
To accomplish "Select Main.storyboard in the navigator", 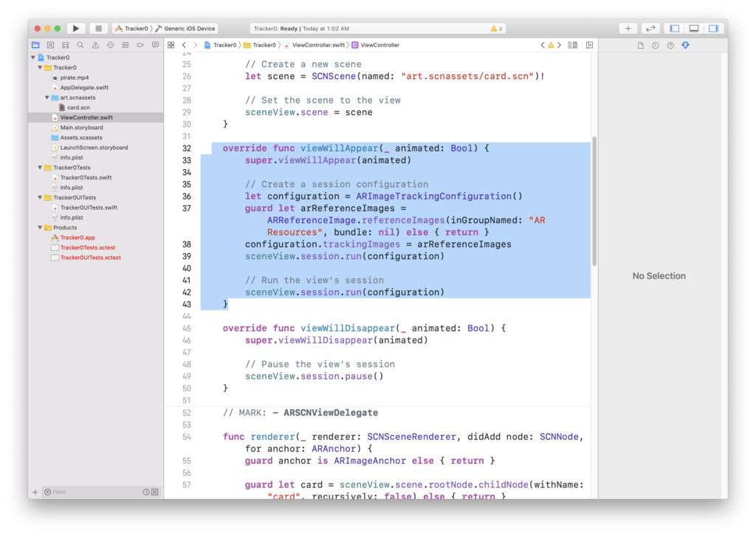I will [81, 128].
